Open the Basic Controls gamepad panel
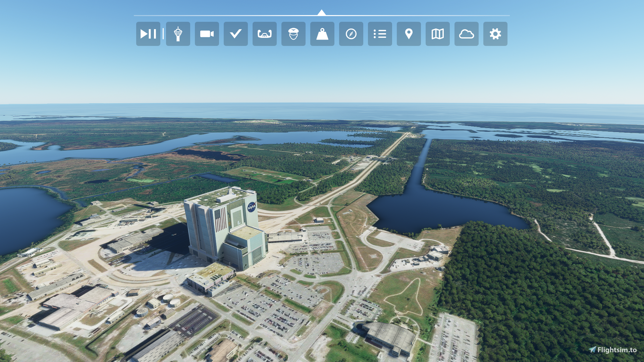Screen dimensions: 644x362 (x=265, y=34)
